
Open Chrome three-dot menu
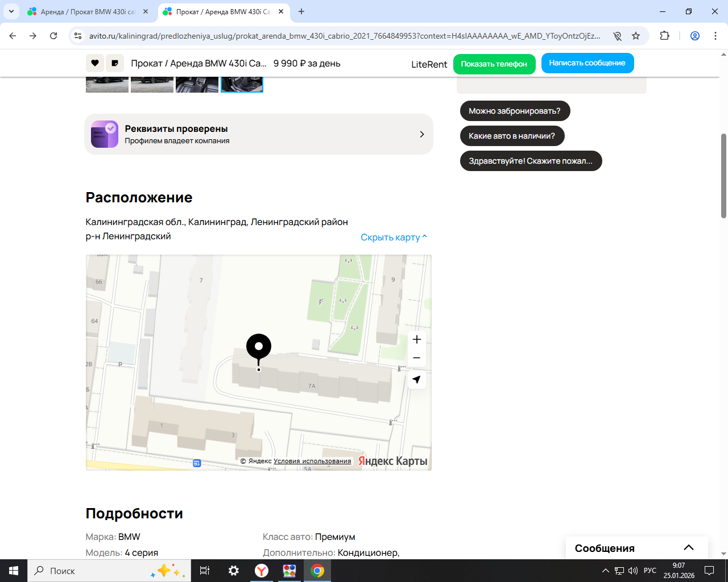pos(715,36)
